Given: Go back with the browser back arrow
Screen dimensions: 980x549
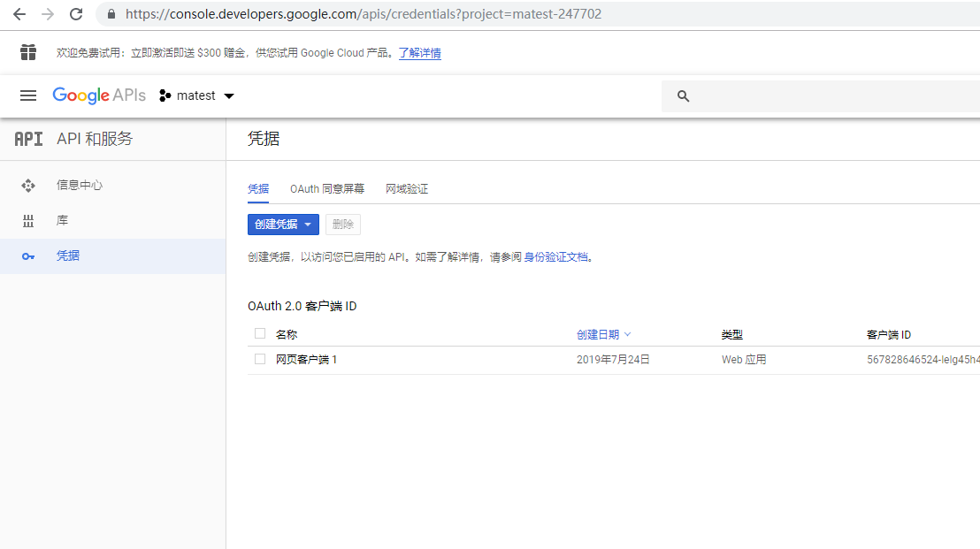Looking at the screenshot, I should click(19, 14).
